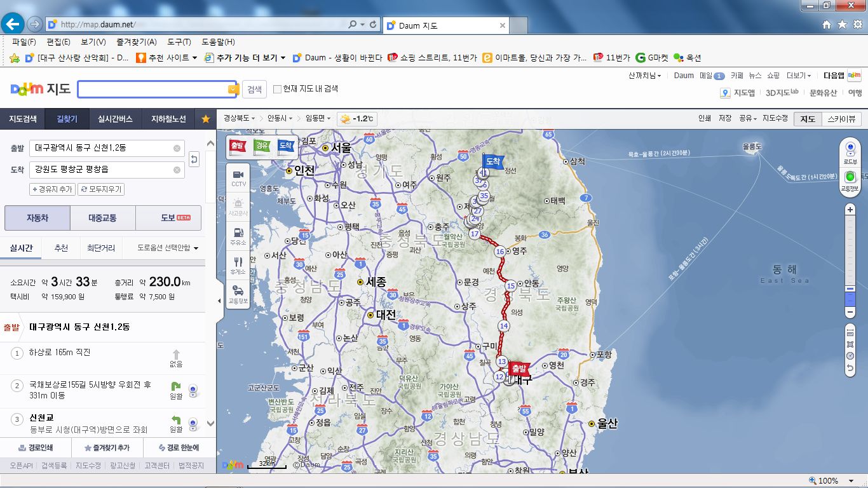Check 현재 지도 내 검색 checkbox
This screenshot has height=488, width=868.
pyautogui.click(x=277, y=90)
